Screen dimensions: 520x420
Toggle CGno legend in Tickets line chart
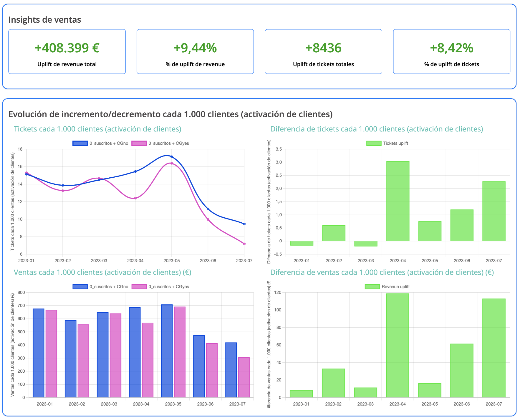coord(100,143)
